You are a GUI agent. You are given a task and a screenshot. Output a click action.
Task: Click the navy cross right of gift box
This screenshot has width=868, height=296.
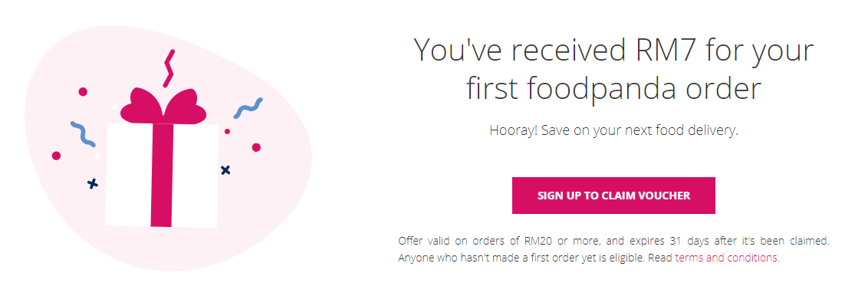pyautogui.click(x=225, y=169)
